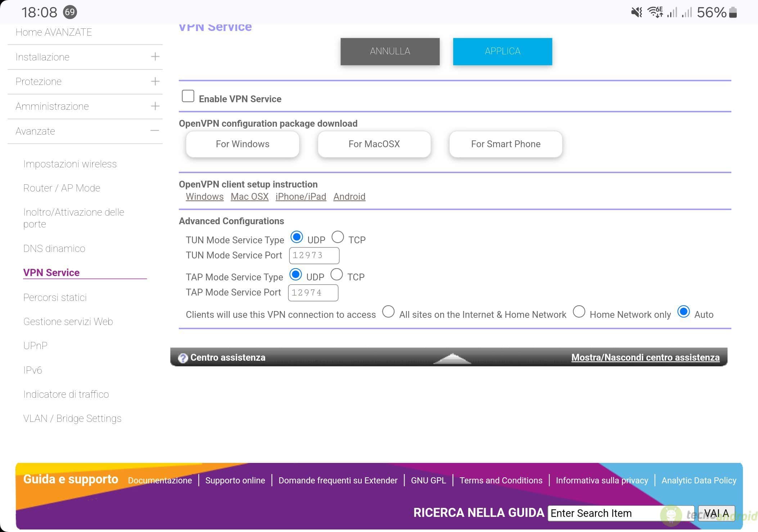Click the Centro assistenza question mark icon
The height and width of the screenshot is (532, 758).
tap(183, 358)
